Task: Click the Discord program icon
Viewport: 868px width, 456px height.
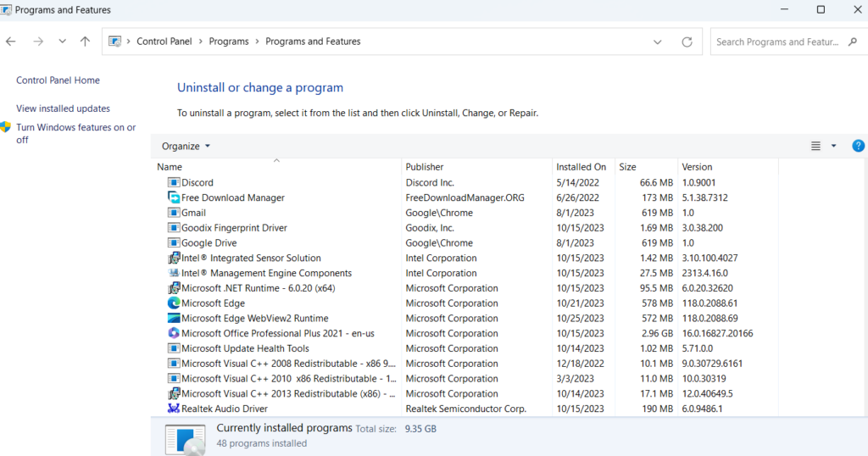Action: point(174,182)
